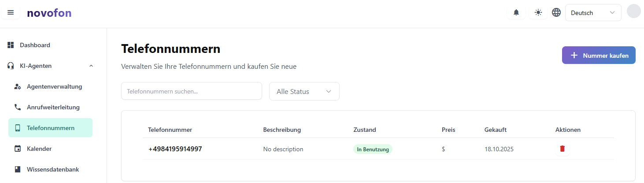Click the KI-Agenten headset icon
Viewport: 644px width, 183px height.
[x=11, y=66]
